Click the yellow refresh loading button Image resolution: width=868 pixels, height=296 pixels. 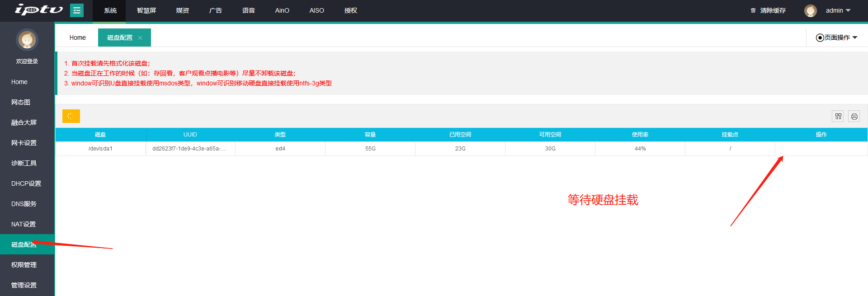tap(71, 116)
